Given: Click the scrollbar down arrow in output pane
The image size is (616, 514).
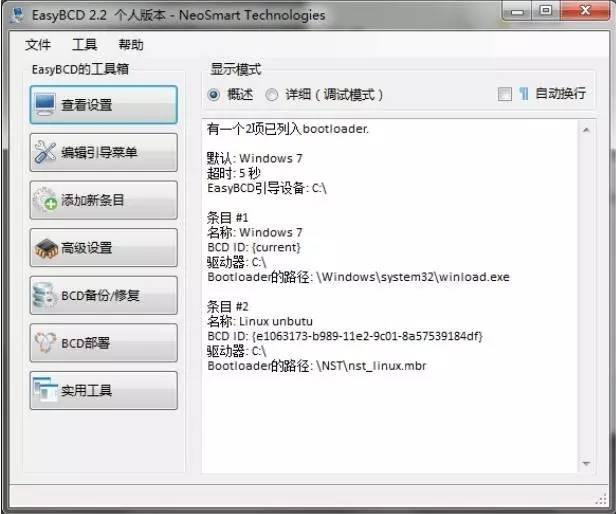Looking at the screenshot, I should [x=586, y=464].
